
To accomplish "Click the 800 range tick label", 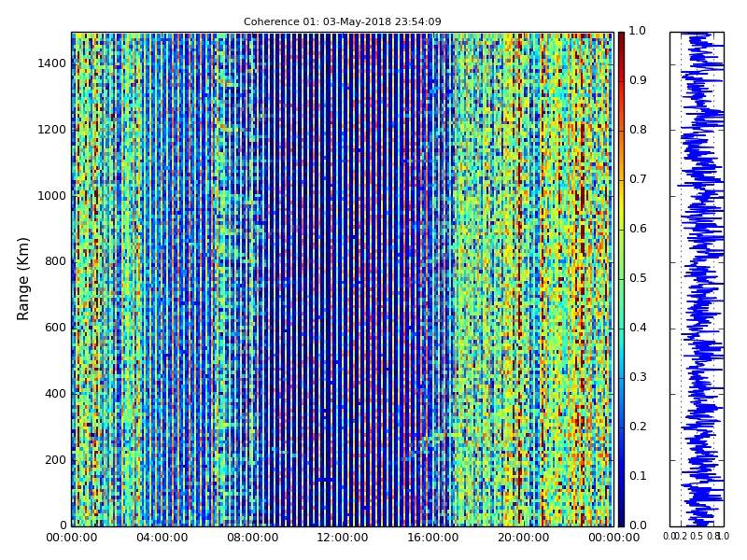I will coord(55,261).
